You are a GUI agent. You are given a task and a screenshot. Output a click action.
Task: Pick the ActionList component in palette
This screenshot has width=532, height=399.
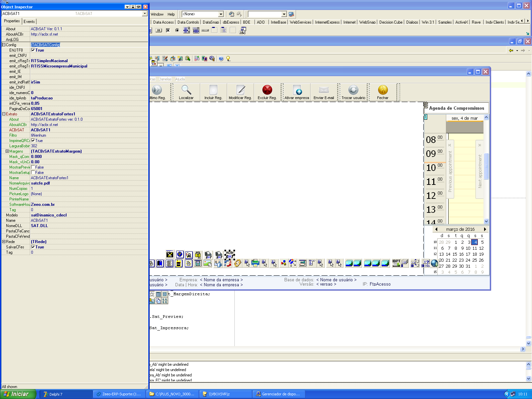(243, 31)
